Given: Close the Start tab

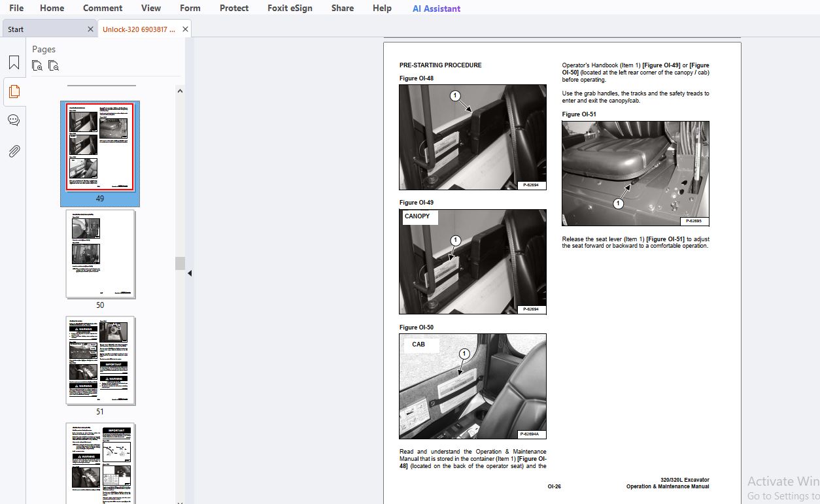Looking at the screenshot, I should [90, 29].
